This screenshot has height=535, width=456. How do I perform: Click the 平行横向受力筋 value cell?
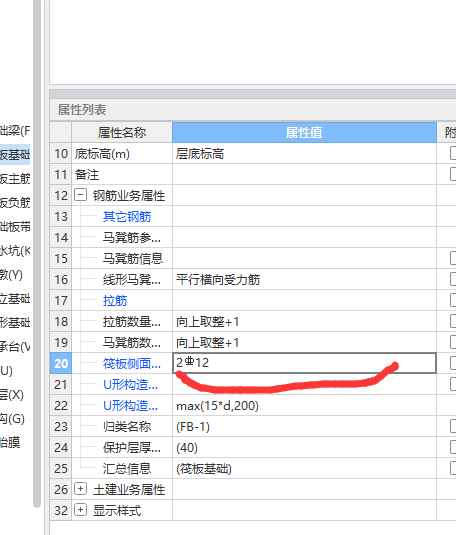pyautogui.click(x=304, y=279)
